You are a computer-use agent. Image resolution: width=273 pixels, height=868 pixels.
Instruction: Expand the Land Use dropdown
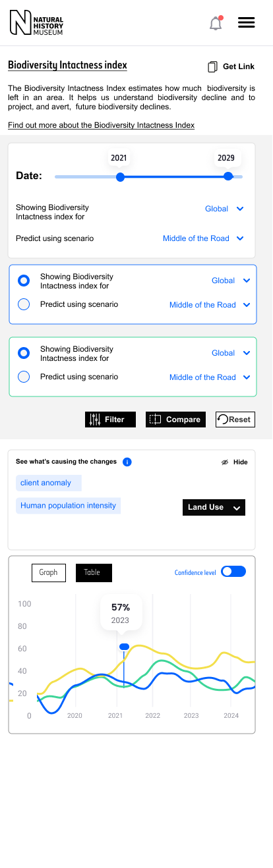(214, 507)
